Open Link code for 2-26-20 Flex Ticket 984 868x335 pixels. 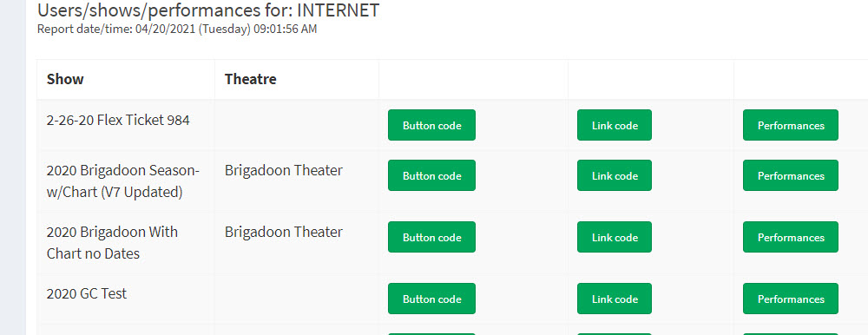pyautogui.click(x=615, y=125)
